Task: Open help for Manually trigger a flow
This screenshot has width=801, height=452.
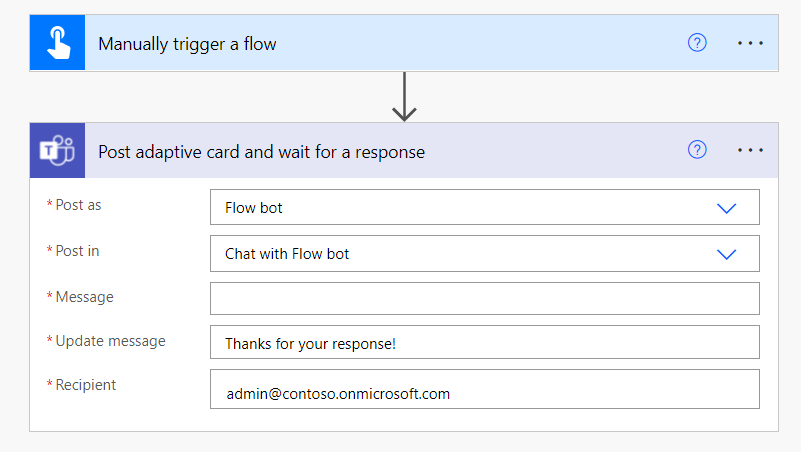Action: tap(697, 43)
